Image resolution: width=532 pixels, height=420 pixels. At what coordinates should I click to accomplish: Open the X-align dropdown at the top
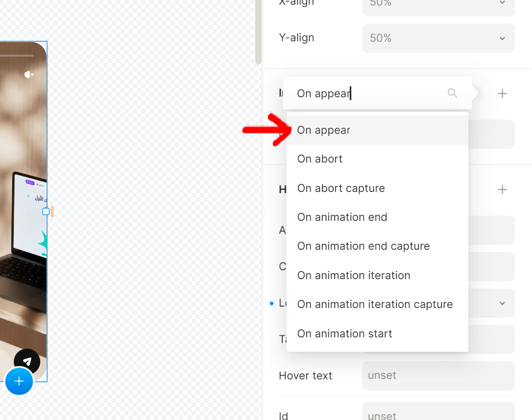tap(438, 4)
